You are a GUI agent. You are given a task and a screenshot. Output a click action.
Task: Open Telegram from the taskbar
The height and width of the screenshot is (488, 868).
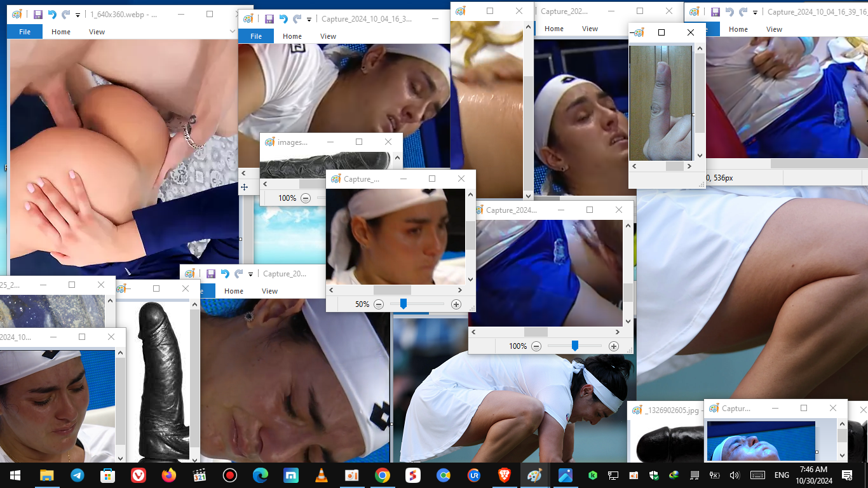click(77, 475)
